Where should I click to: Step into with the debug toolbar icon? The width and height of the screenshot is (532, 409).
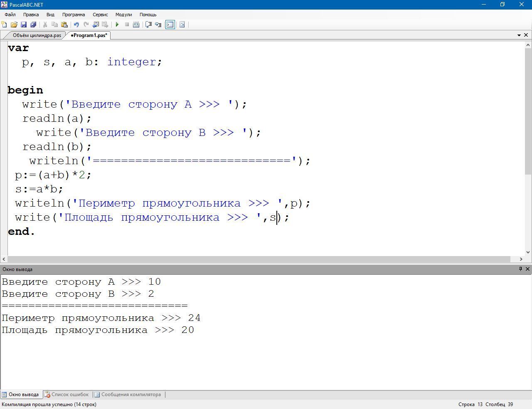pos(158,25)
